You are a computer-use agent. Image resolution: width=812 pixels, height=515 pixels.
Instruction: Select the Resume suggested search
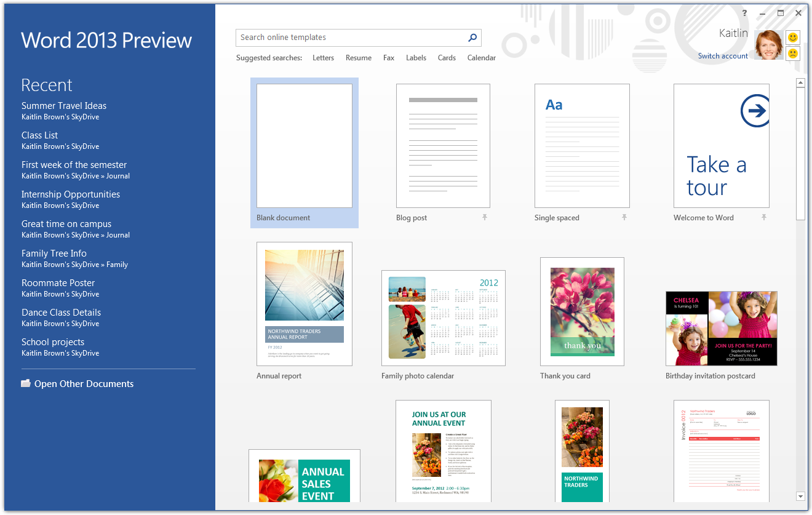(359, 58)
